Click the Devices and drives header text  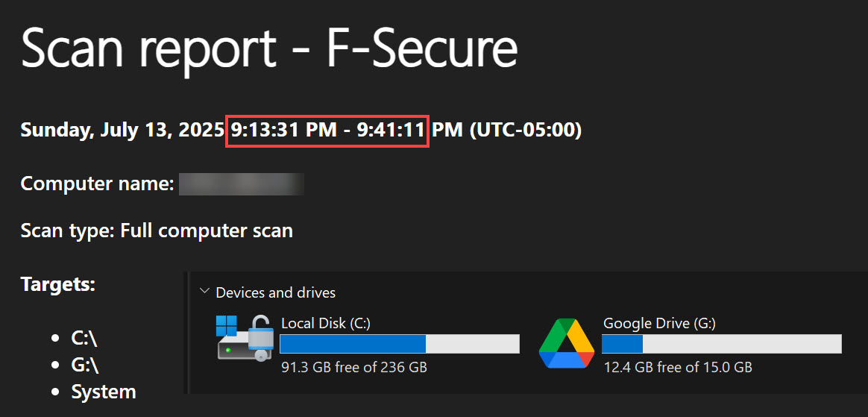coord(275,292)
